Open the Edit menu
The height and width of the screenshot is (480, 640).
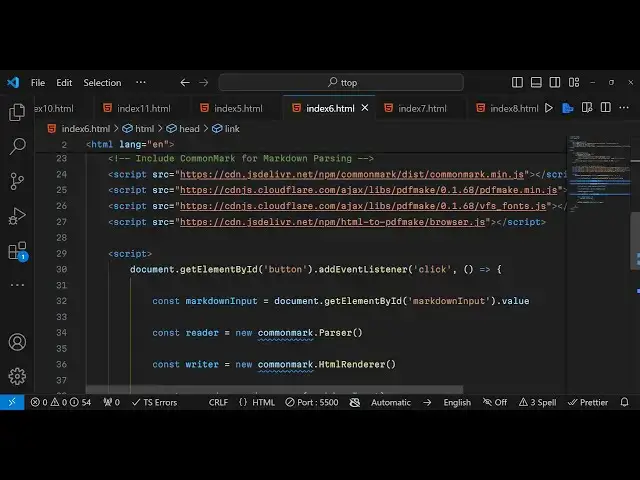tap(64, 83)
